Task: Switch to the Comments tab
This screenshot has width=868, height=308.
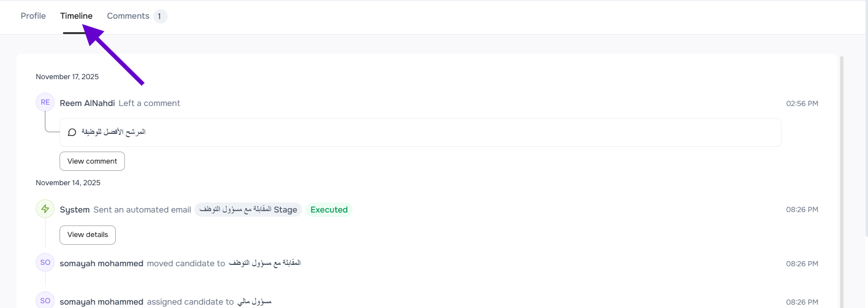Action: [128, 16]
